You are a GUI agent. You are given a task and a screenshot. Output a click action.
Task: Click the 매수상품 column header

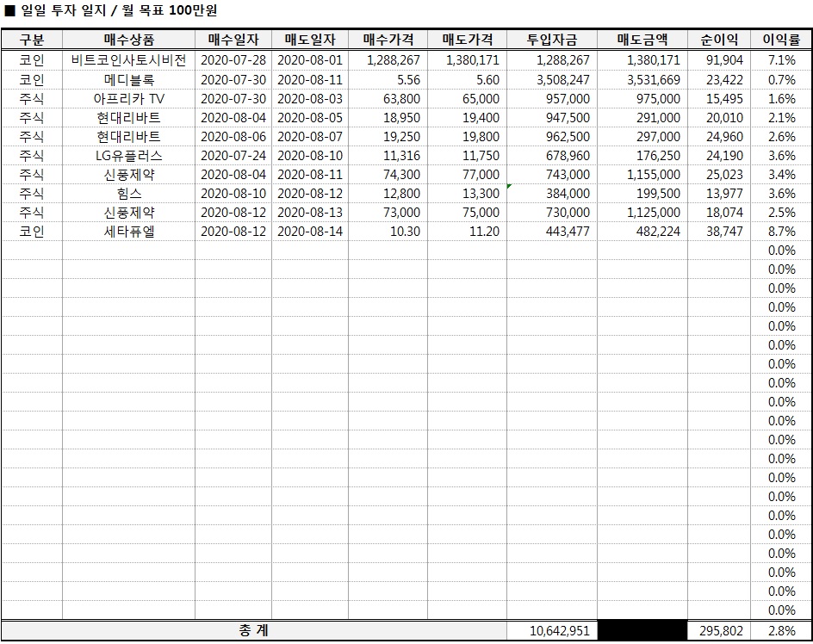coord(128,40)
